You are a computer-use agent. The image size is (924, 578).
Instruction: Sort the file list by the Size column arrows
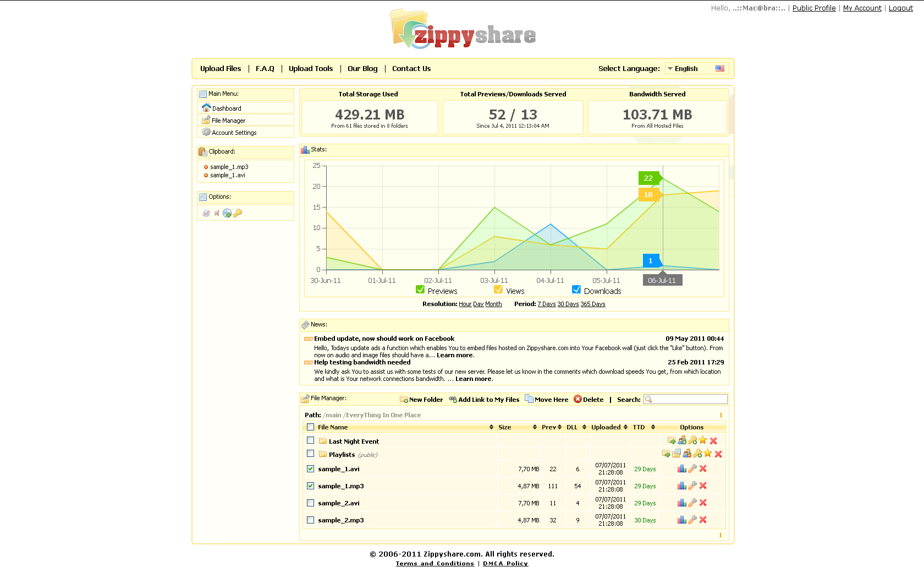[535, 427]
